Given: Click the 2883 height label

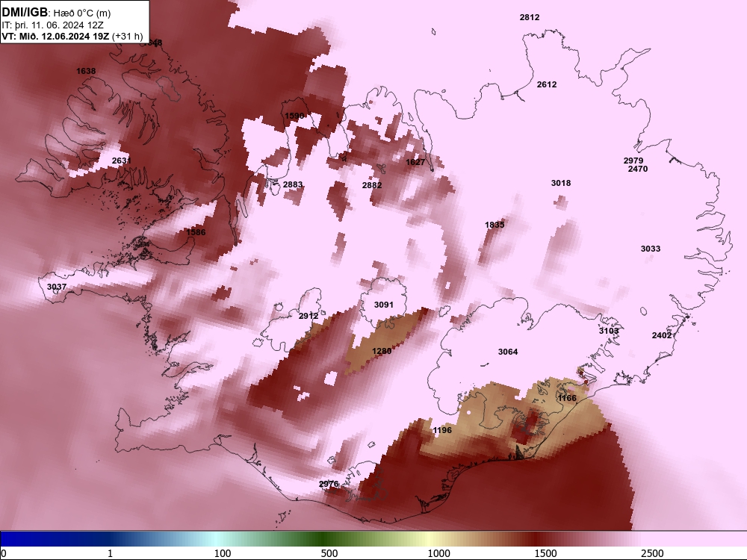Looking at the screenshot, I should tap(293, 184).
